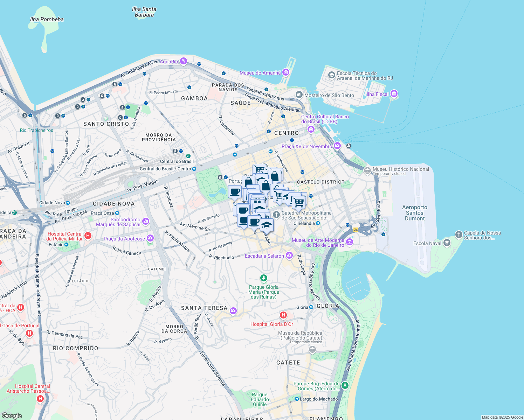Screen dimensions: 524x420
Task: Select the Sambódromo Marquês de Sapucaí marker
Action: point(145,221)
